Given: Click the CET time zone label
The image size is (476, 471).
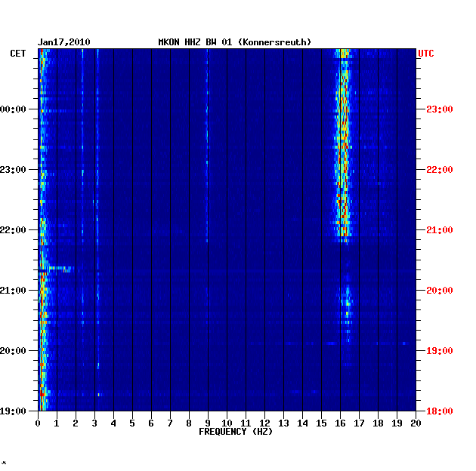Looking at the screenshot, I should point(18,54).
